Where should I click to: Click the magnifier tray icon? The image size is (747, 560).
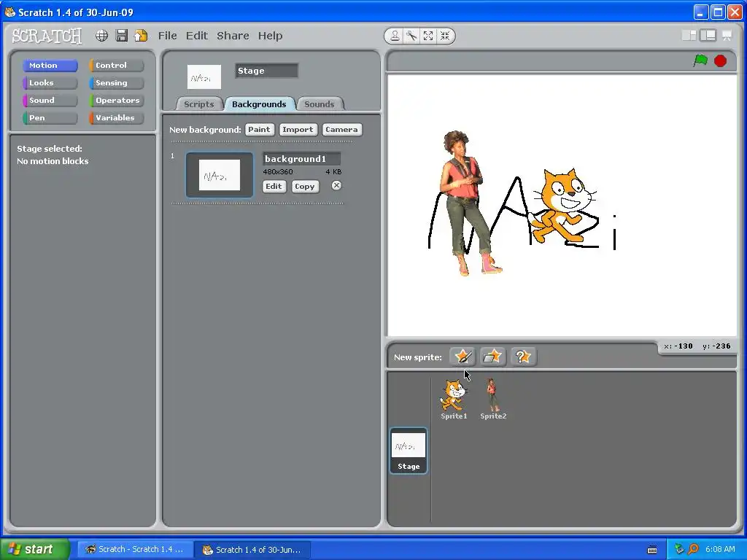click(x=693, y=549)
